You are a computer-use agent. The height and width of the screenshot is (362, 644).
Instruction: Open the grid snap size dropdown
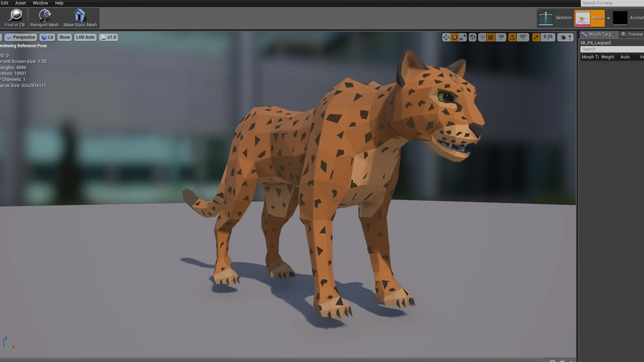pos(501,37)
